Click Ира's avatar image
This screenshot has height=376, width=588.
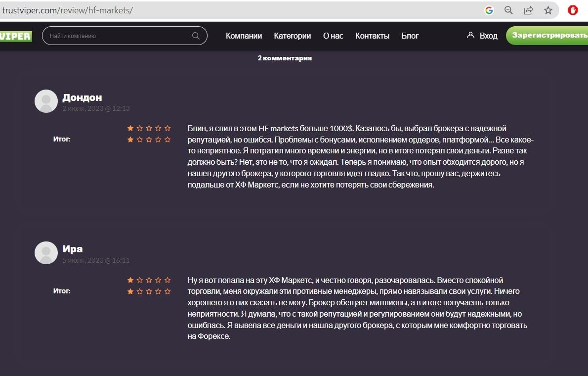[46, 253]
